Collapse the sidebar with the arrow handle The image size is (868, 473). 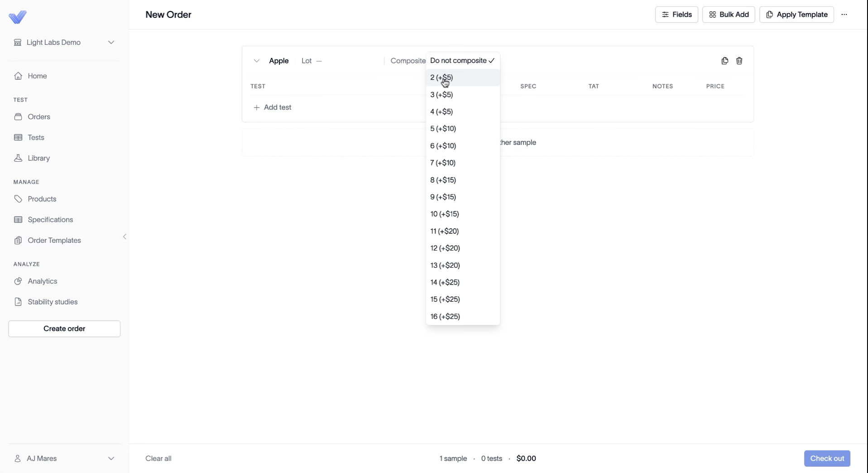click(x=125, y=236)
